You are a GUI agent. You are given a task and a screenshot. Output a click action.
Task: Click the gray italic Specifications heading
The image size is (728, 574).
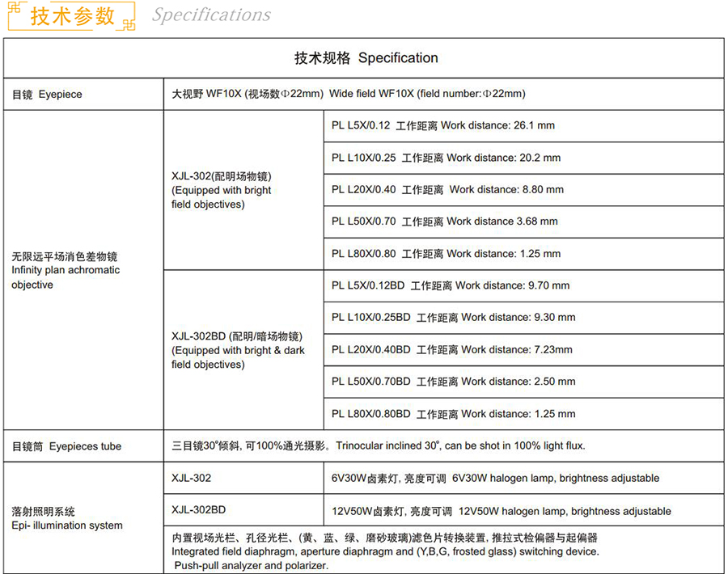[211, 15]
